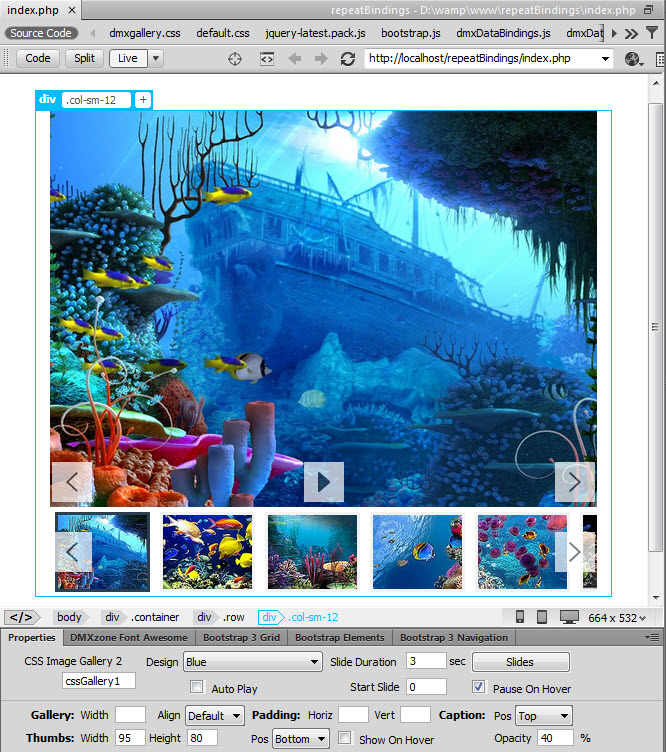Switch to Split view
Image resolution: width=666 pixels, height=752 pixels.
pos(84,59)
